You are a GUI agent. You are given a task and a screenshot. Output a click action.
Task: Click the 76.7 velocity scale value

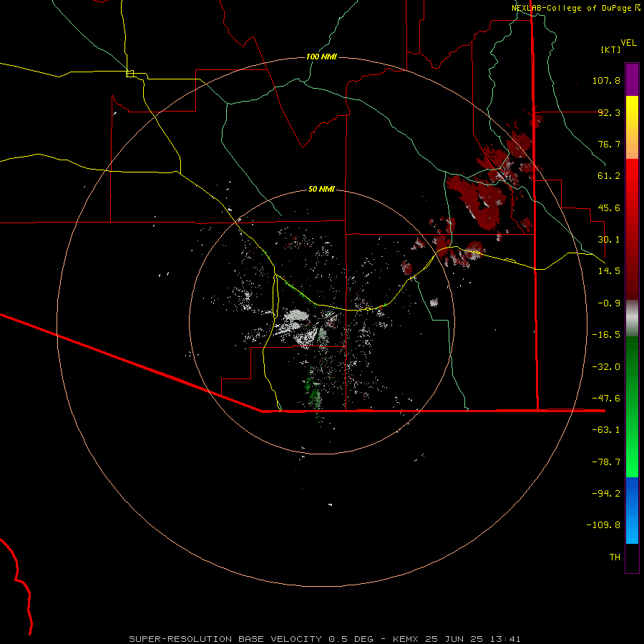tap(609, 144)
